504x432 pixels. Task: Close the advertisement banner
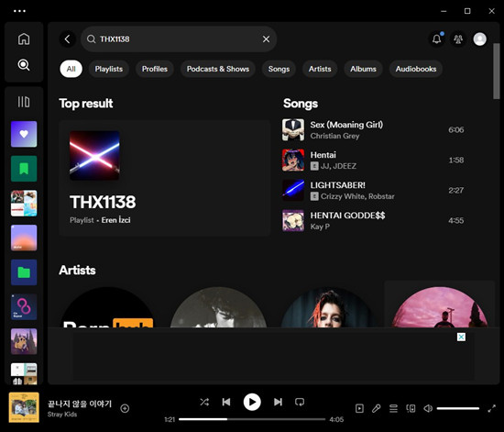click(x=461, y=337)
